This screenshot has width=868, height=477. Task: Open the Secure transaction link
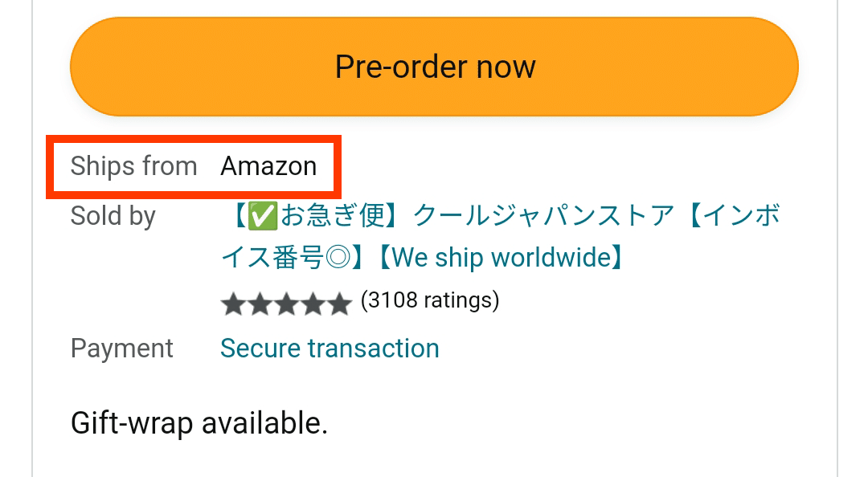click(x=330, y=349)
